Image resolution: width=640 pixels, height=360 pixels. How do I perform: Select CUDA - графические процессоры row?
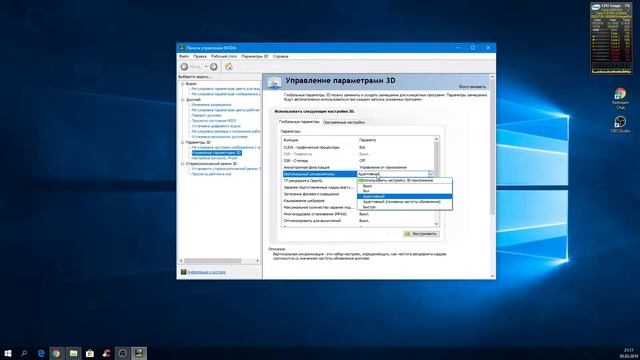point(358,147)
